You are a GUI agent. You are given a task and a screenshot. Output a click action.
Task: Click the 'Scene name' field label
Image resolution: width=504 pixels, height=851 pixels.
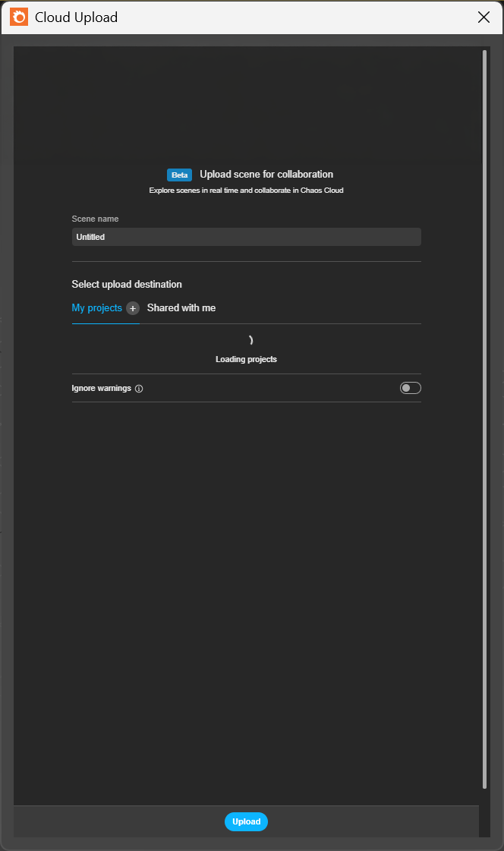95,219
